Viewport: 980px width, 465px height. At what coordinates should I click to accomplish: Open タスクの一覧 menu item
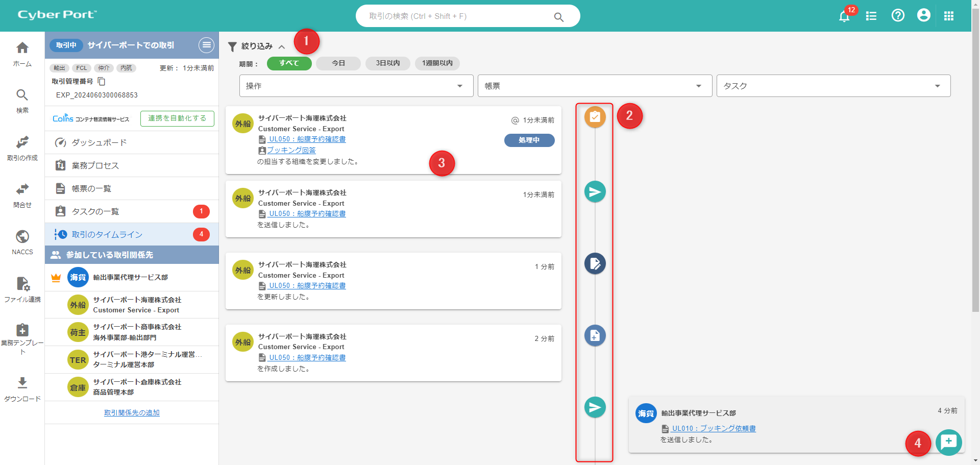95,211
